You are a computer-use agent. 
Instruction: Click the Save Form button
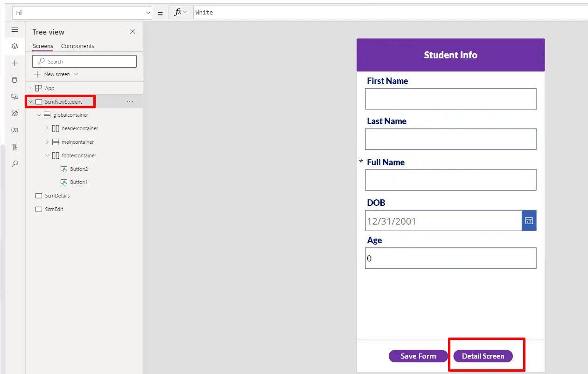(418, 356)
